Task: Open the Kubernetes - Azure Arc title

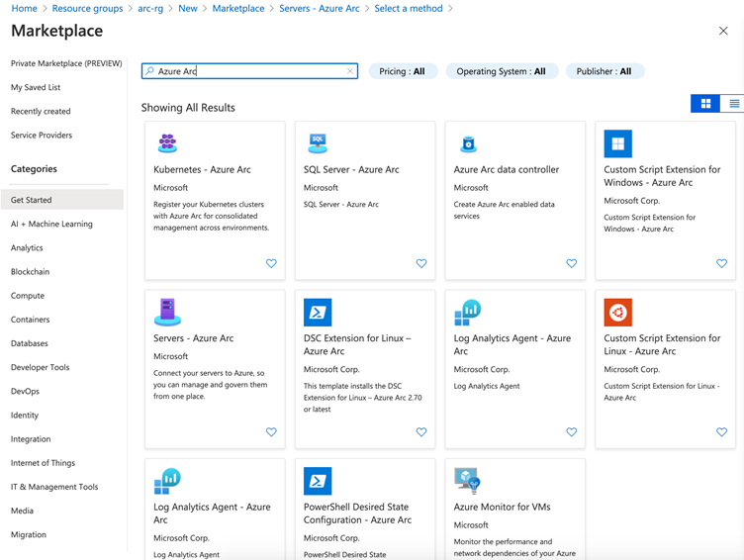Action: pos(202,169)
